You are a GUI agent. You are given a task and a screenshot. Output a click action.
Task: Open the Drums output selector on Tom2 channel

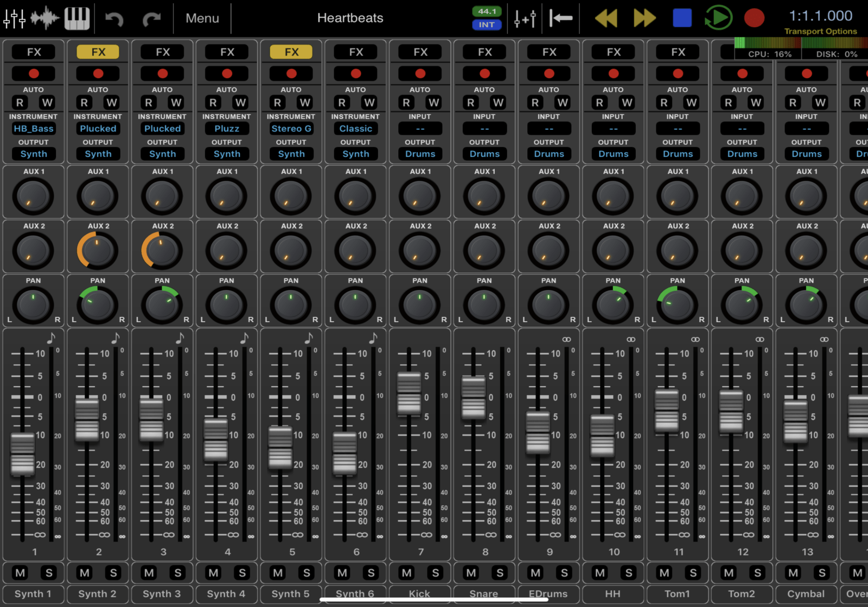click(x=742, y=154)
